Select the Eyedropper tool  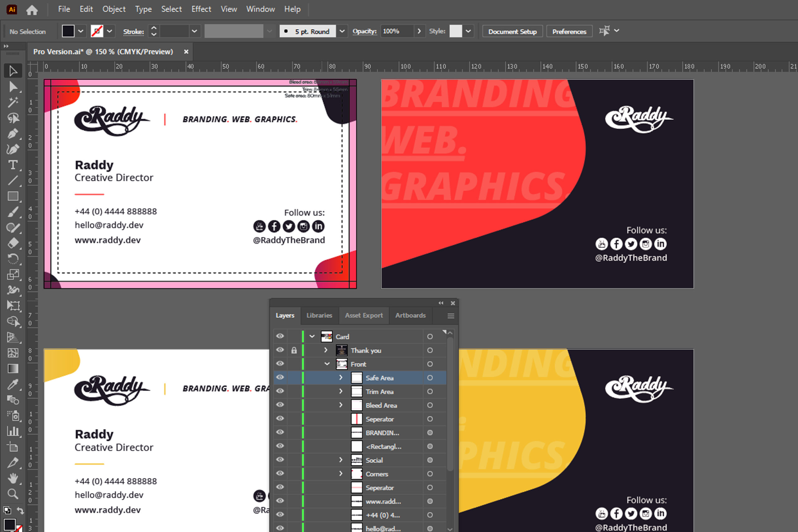(13, 384)
